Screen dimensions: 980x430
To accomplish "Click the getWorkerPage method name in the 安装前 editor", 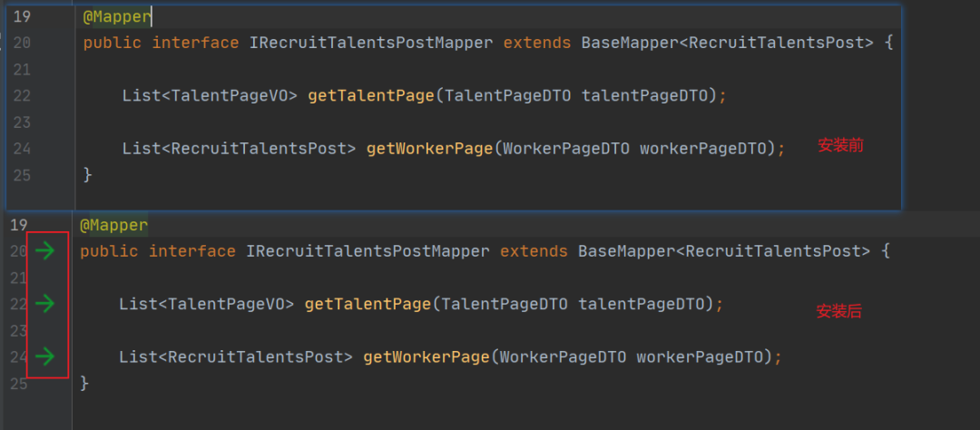I will (x=429, y=149).
